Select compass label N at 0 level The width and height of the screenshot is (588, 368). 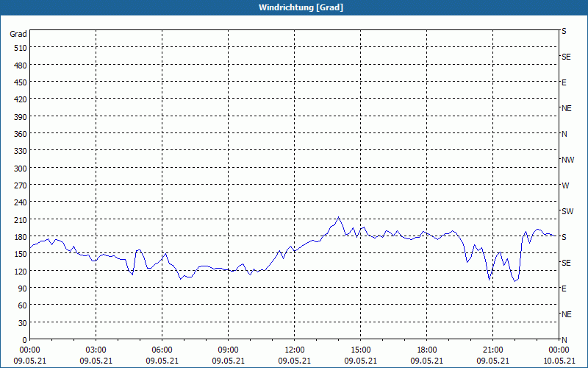(564, 340)
